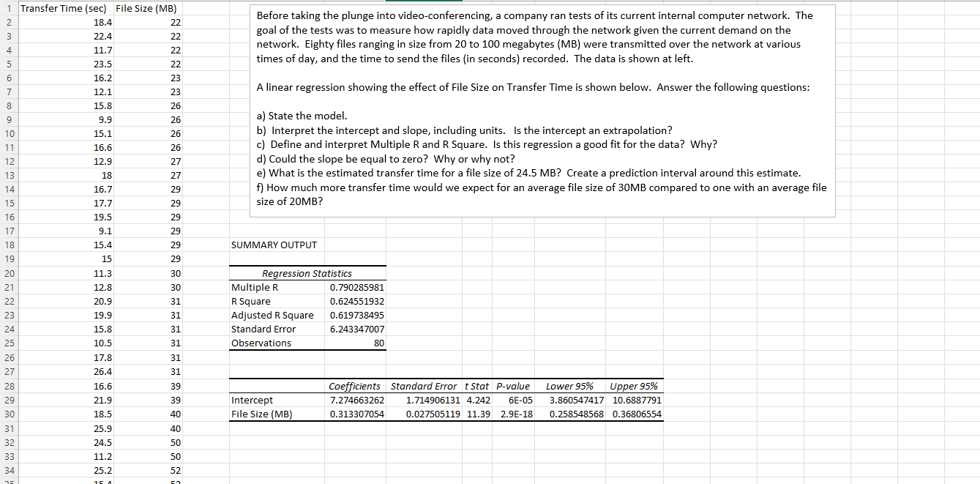Click the P-value column header
Viewport: 980px width, 484px height.
coord(513,386)
